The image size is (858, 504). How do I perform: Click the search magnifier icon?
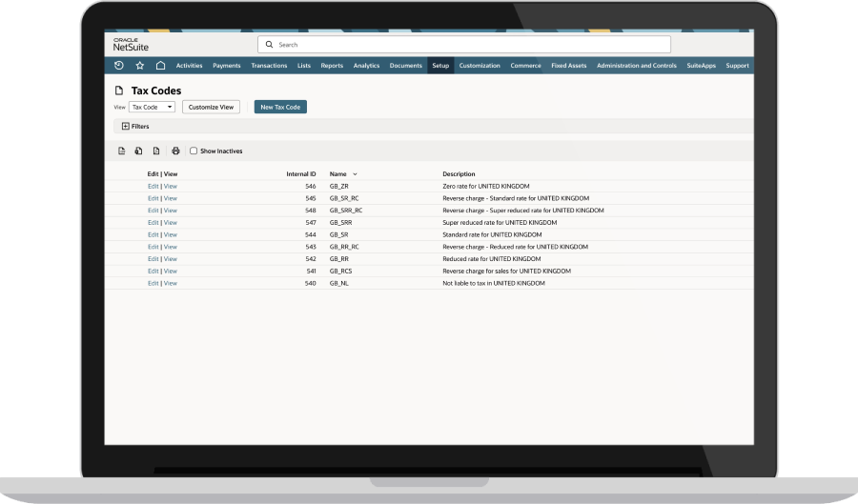(x=269, y=44)
